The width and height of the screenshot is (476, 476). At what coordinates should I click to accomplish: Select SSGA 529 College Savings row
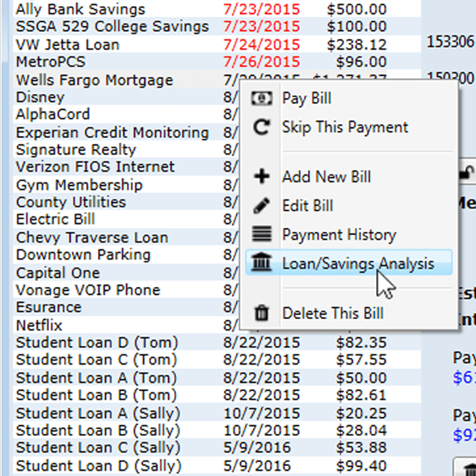217,27
